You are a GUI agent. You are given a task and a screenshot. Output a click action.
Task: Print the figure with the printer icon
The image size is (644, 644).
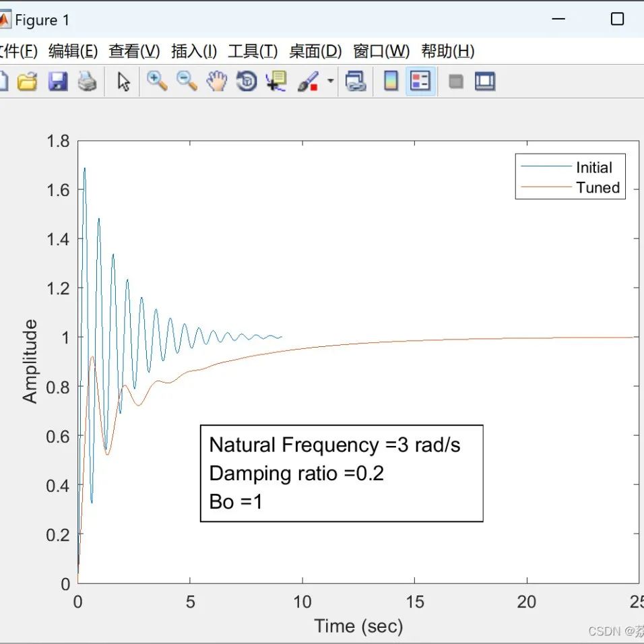point(88,81)
